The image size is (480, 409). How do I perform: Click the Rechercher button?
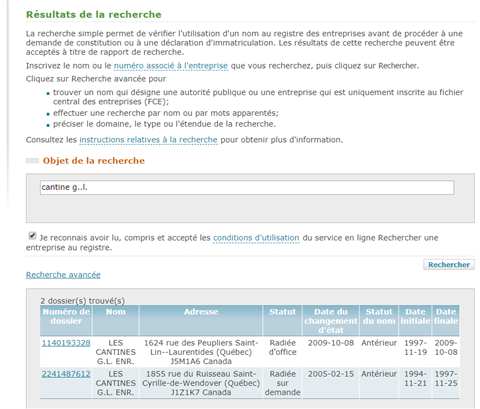tap(449, 265)
